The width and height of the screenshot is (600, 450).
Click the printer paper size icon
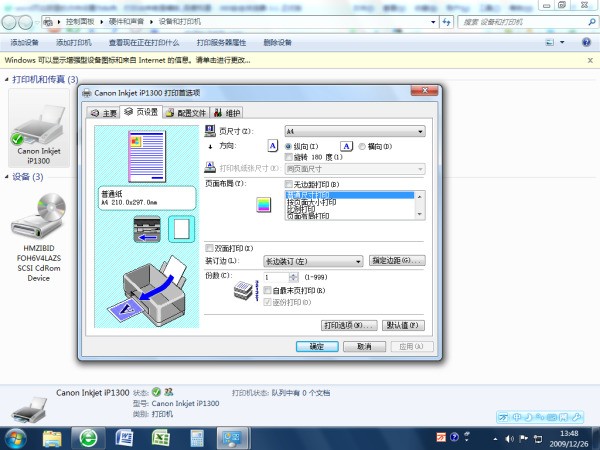pos(210,167)
